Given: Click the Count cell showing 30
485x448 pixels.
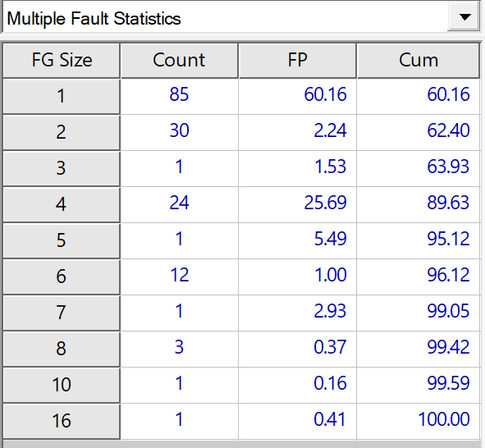Looking at the screenshot, I should coord(180,133).
